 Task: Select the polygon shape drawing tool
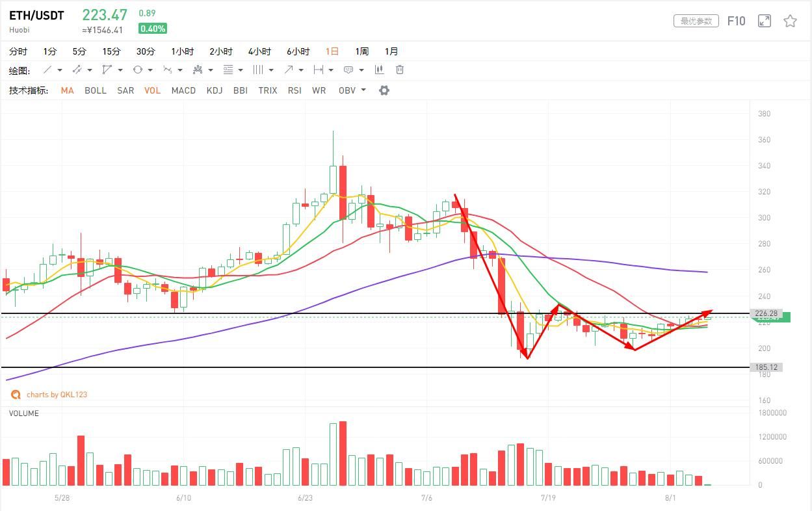107,70
